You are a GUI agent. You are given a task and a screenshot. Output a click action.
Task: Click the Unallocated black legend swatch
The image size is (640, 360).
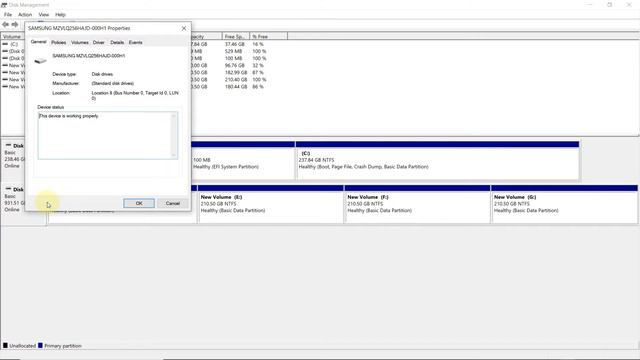click(x=5, y=346)
